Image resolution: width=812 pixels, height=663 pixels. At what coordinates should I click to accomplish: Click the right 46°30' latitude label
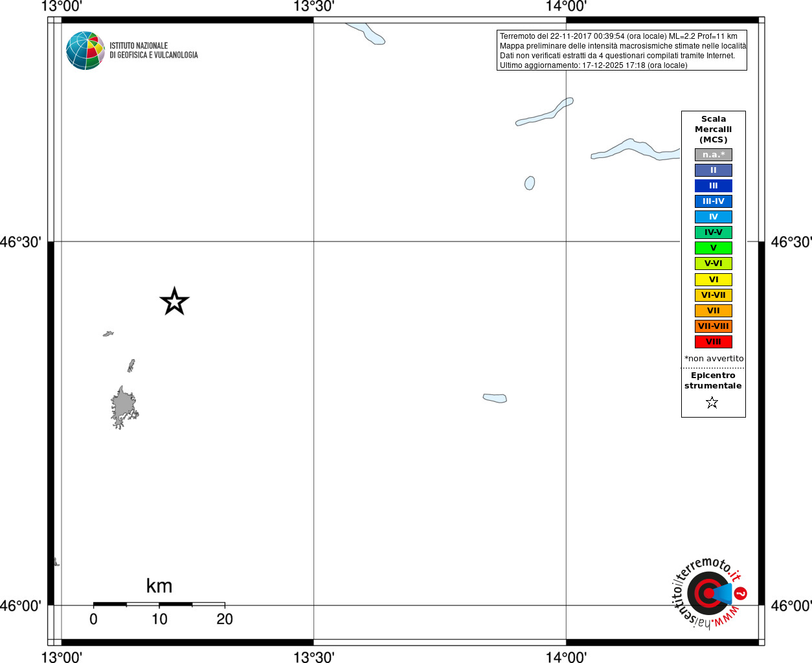click(x=791, y=242)
